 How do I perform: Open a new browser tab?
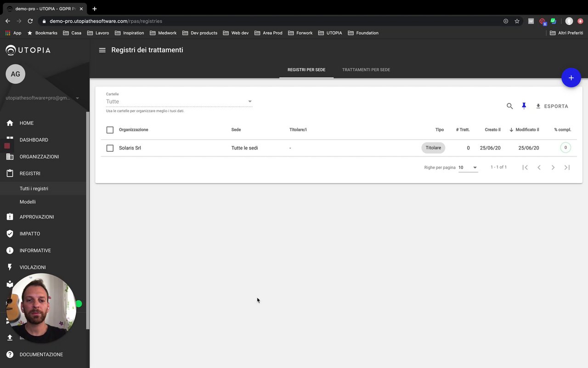(x=95, y=9)
